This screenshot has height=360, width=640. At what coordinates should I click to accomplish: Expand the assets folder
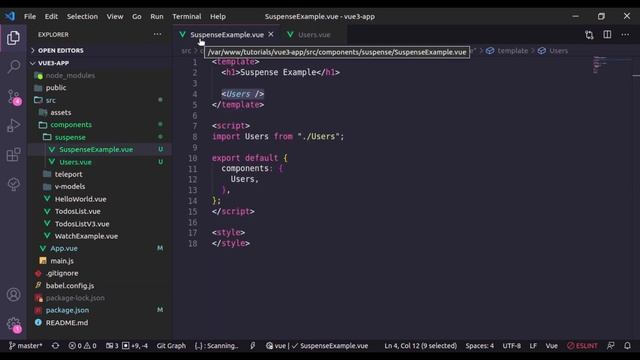pos(100,112)
